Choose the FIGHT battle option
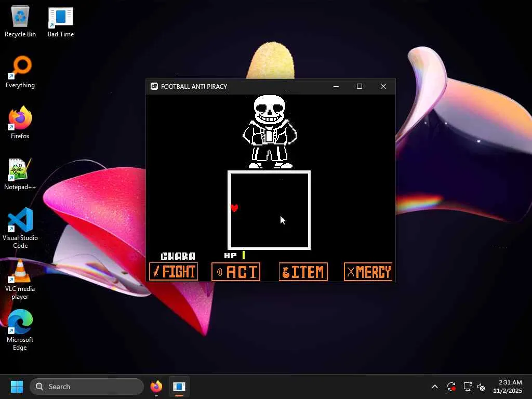 pos(174,272)
